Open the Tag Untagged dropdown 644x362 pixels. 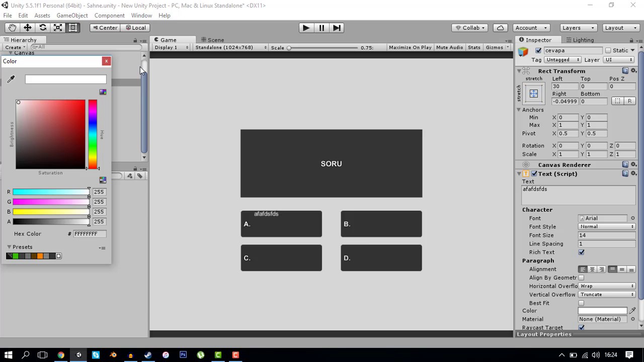[x=561, y=60]
